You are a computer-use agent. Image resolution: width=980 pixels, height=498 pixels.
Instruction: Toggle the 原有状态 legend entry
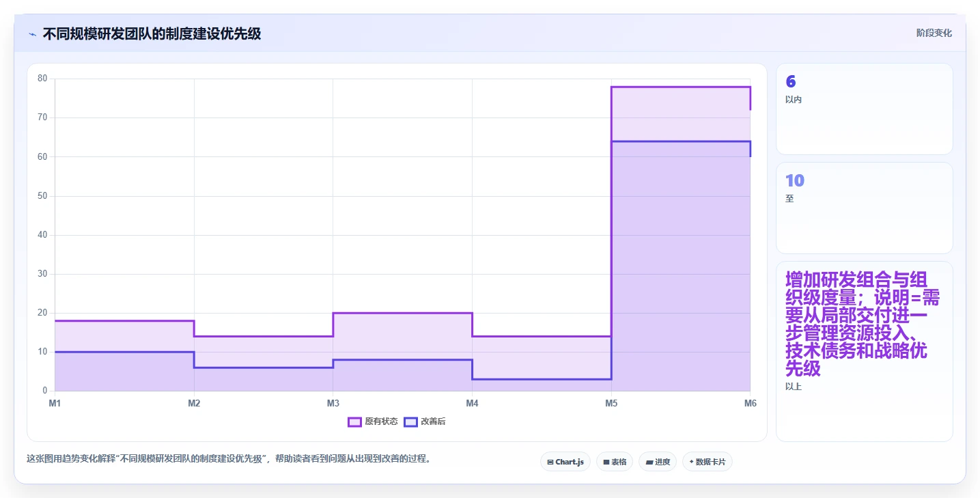tap(373, 421)
